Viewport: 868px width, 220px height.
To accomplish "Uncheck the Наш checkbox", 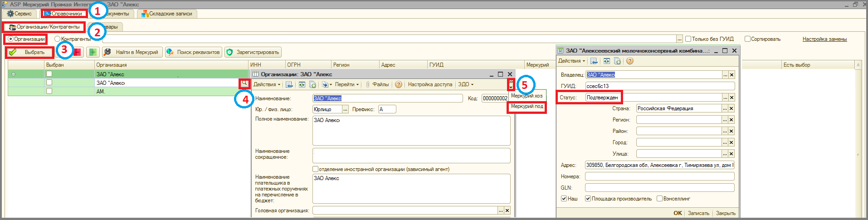I will click(x=564, y=199).
